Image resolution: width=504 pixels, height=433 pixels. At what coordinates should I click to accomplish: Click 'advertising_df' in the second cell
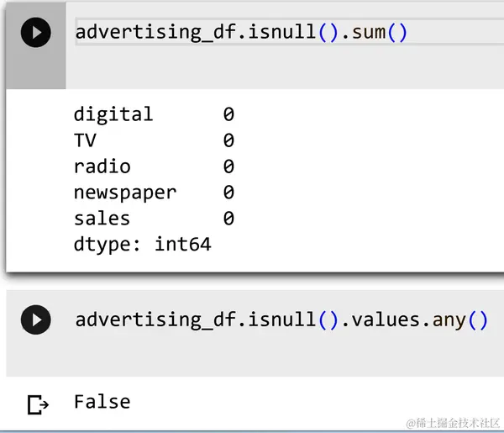[x=160, y=320]
